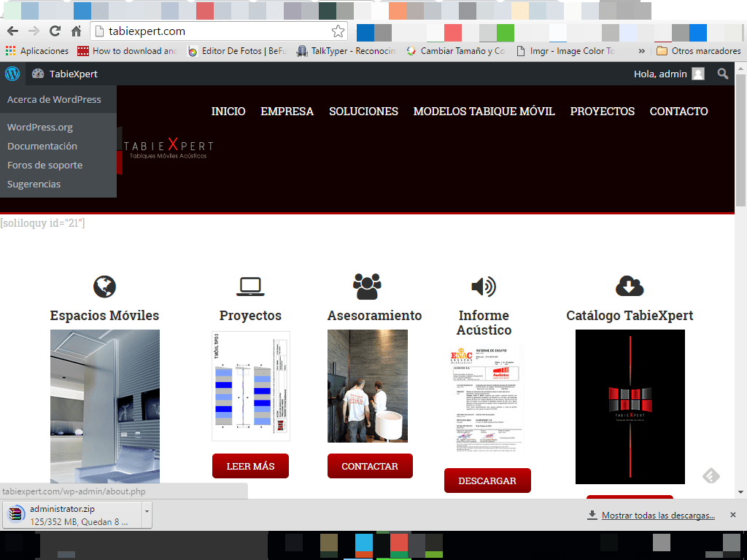Click the globe icon above Espacios Móviles
This screenshot has width=747, height=560.
pos(104,287)
